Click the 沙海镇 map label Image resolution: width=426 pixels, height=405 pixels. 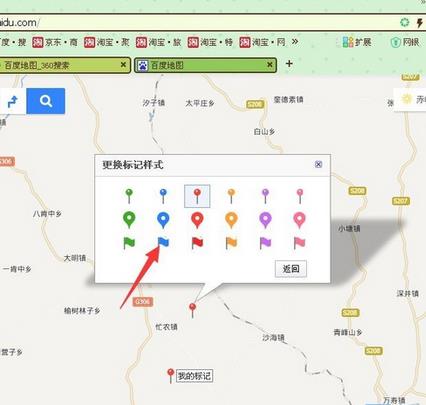[x=273, y=338]
